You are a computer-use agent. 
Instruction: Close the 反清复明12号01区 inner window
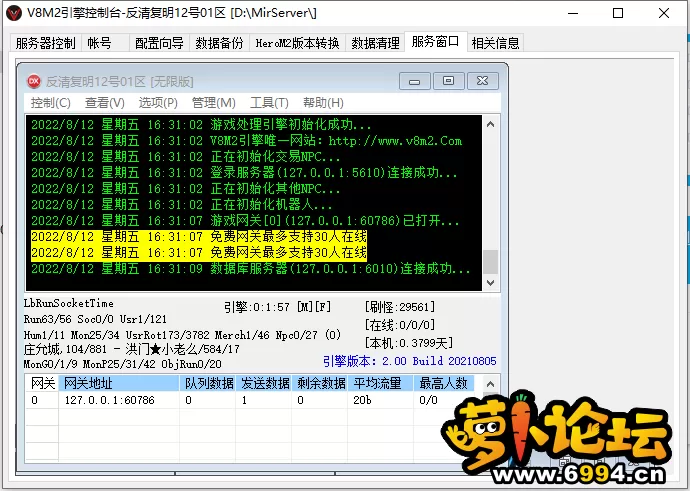tap(483, 81)
